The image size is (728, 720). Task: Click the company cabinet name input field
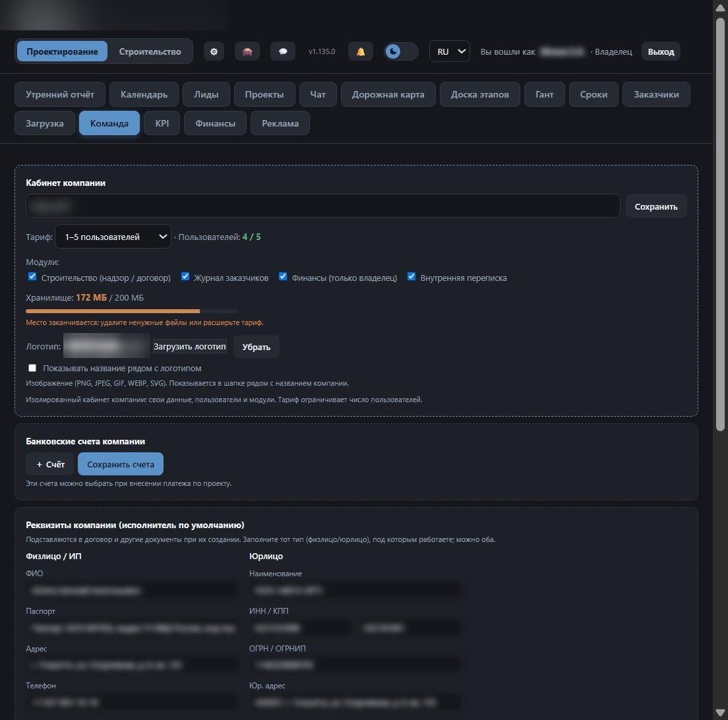coord(323,206)
